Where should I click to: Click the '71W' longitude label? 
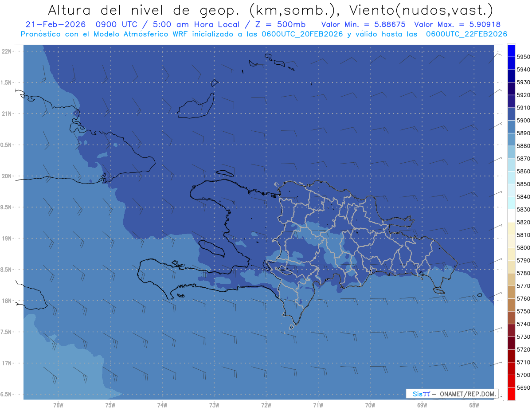point(318,405)
